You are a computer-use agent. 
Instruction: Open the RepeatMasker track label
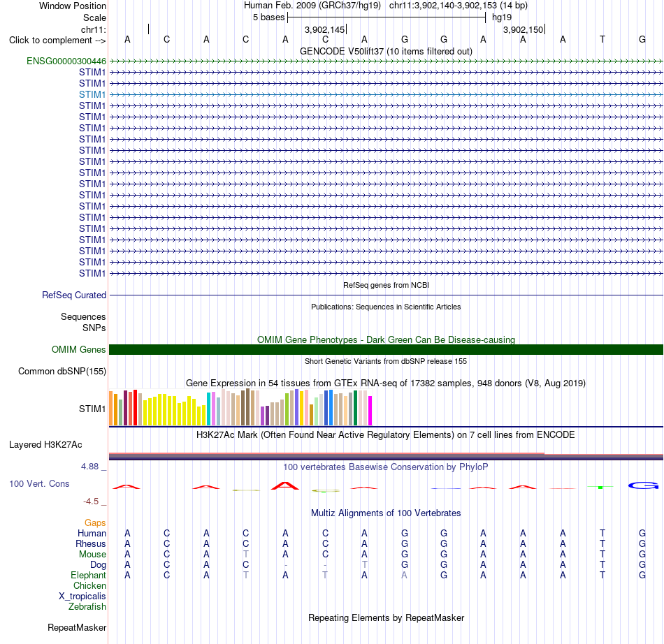(77, 627)
